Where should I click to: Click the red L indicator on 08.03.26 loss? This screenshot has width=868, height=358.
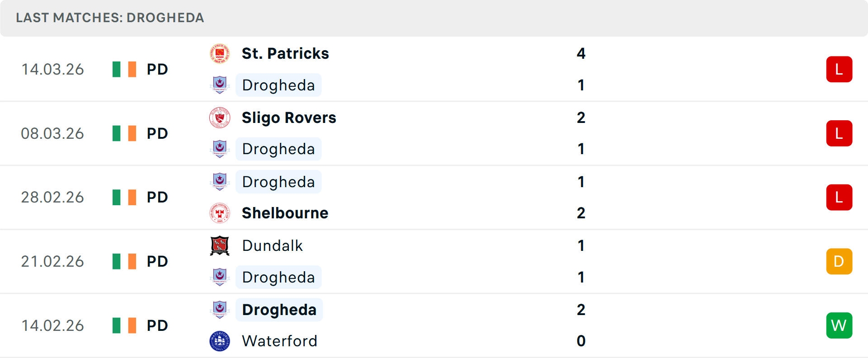click(x=839, y=133)
